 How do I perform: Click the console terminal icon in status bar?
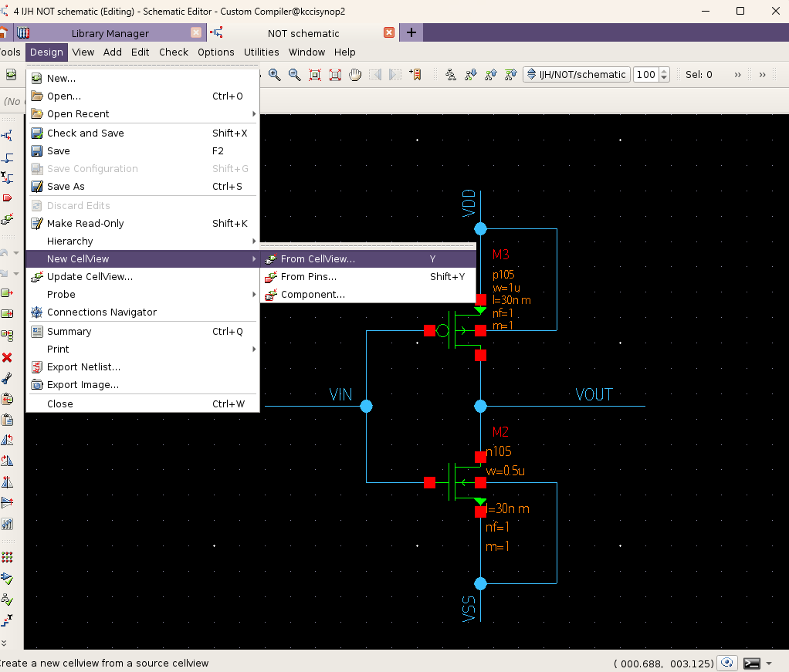752,664
